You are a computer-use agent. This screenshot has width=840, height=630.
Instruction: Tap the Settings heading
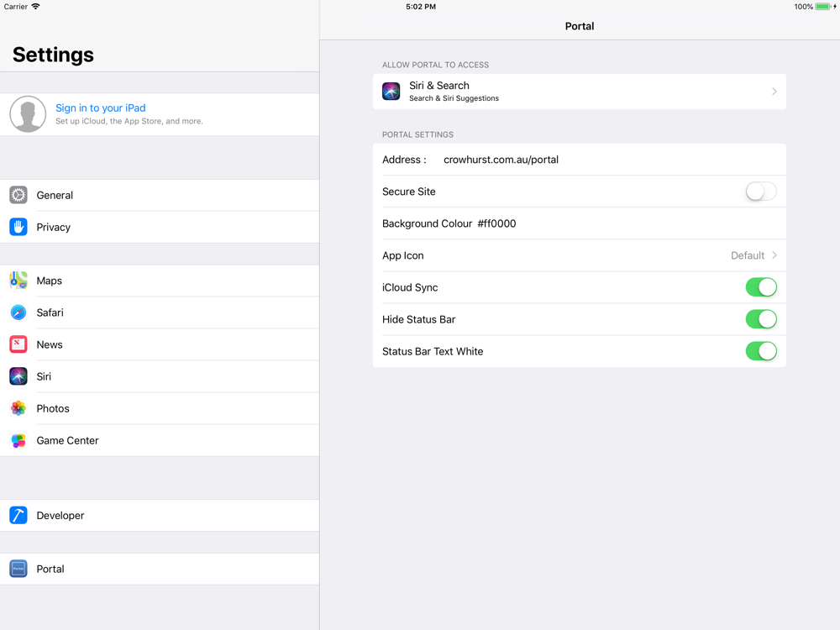coord(53,55)
